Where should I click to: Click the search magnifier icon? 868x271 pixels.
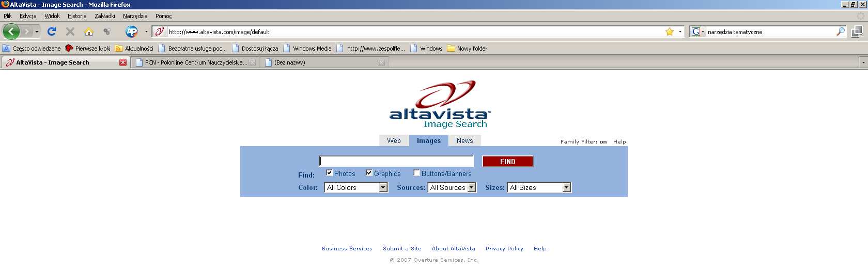[x=841, y=31]
